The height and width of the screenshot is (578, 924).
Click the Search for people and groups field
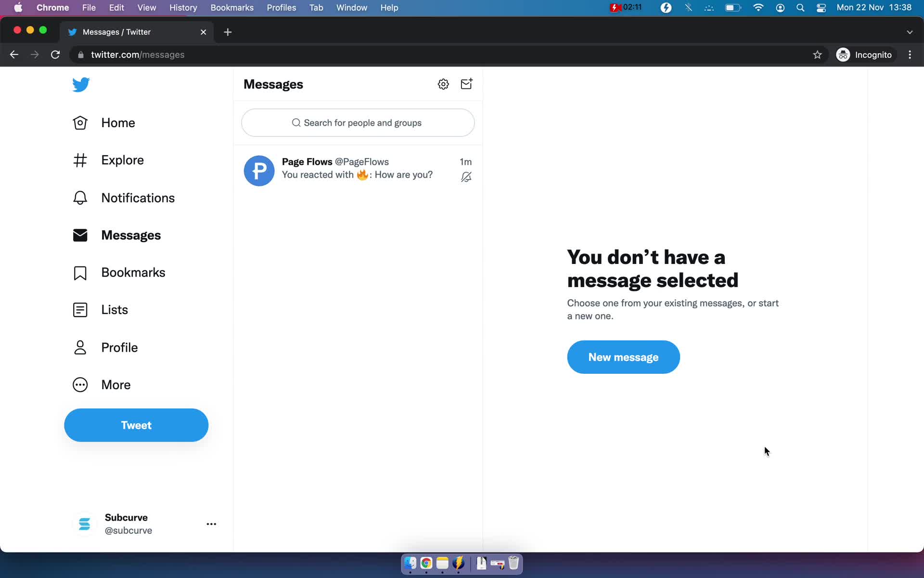tap(358, 123)
